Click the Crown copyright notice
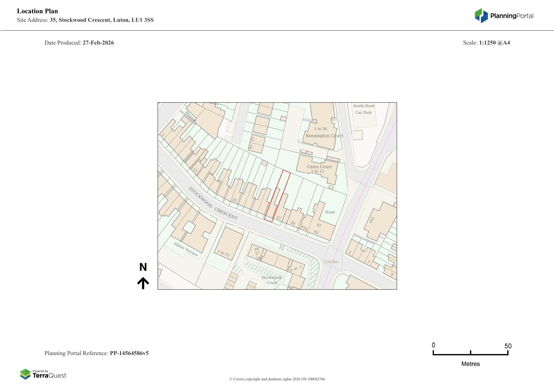Viewport: 554px width, 392px height. (277, 379)
